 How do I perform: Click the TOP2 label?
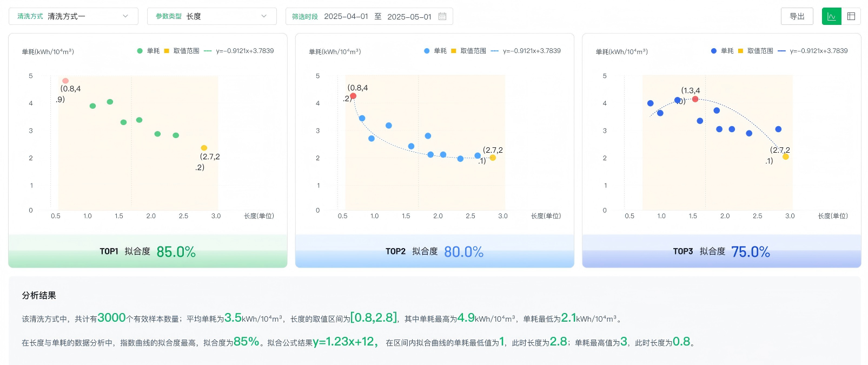pyautogui.click(x=395, y=251)
